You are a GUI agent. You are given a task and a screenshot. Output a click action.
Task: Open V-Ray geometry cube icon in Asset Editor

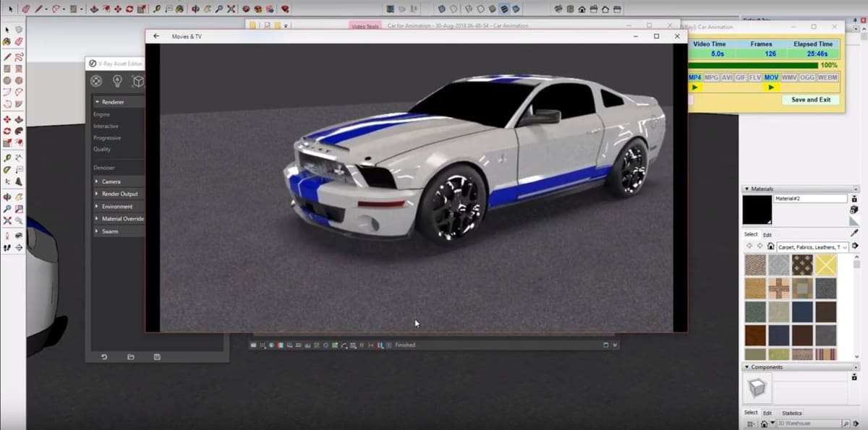pos(137,81)
